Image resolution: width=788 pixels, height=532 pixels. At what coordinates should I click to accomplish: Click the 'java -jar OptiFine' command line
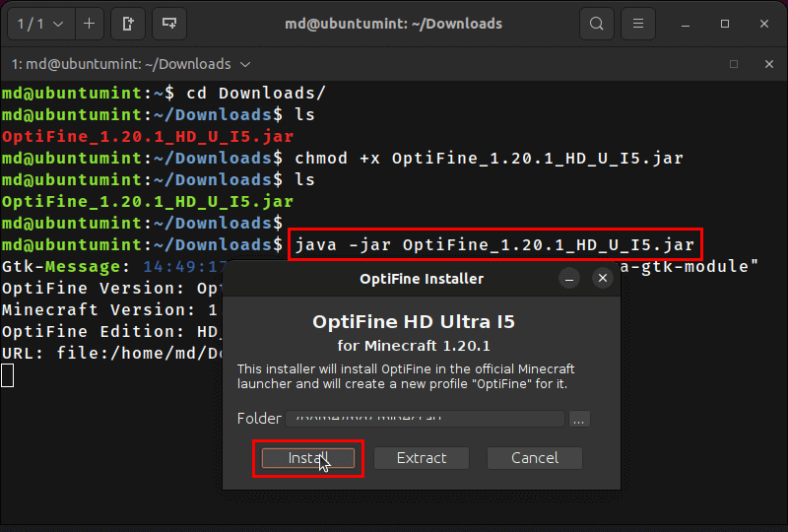coord(494,245)
